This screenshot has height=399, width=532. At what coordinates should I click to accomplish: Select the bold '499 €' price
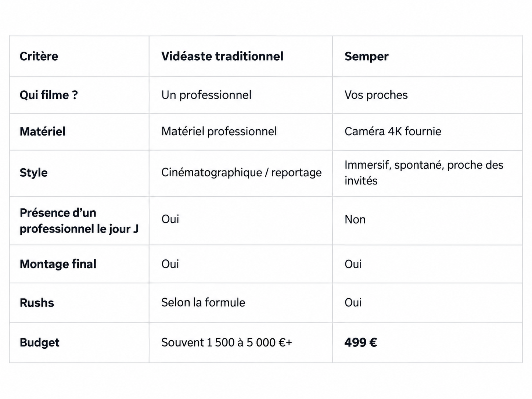click(361, 343)
